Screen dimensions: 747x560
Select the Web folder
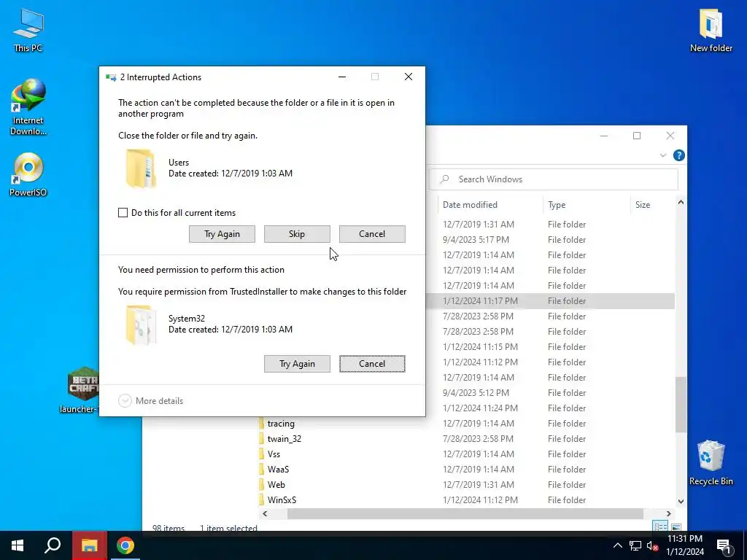click(x=276, y=484)
